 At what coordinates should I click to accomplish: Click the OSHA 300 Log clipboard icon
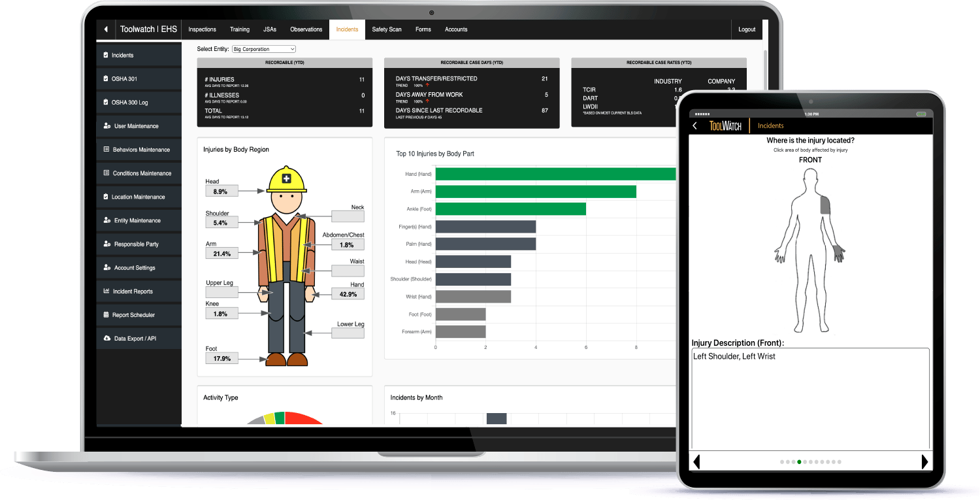[106, 103]
